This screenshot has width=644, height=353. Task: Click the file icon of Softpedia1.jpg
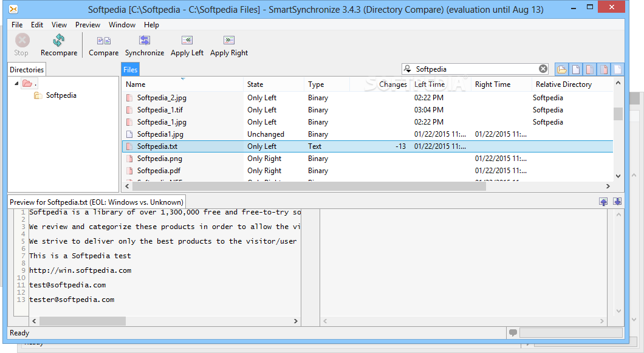(x=129, y=134)
